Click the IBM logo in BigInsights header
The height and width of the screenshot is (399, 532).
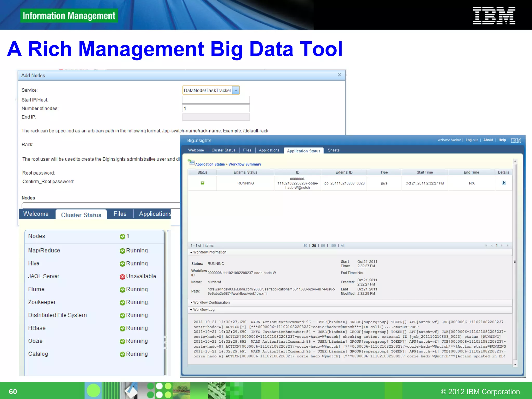(516, 141)
